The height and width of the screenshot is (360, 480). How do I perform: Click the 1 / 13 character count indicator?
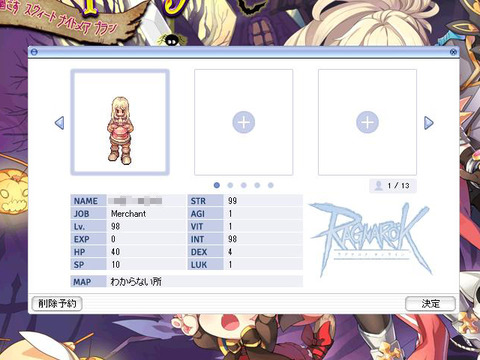[393, 186]
